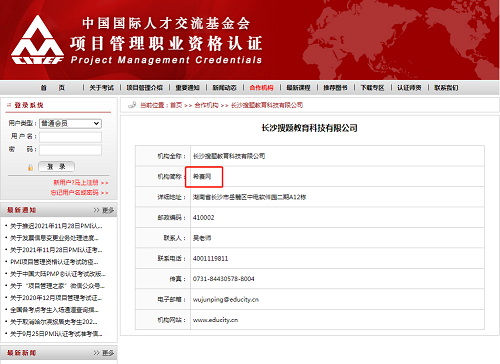Click phone number 4001119811
The height and width of the screenshot is (364, 500).
click(x=210, y=259)
